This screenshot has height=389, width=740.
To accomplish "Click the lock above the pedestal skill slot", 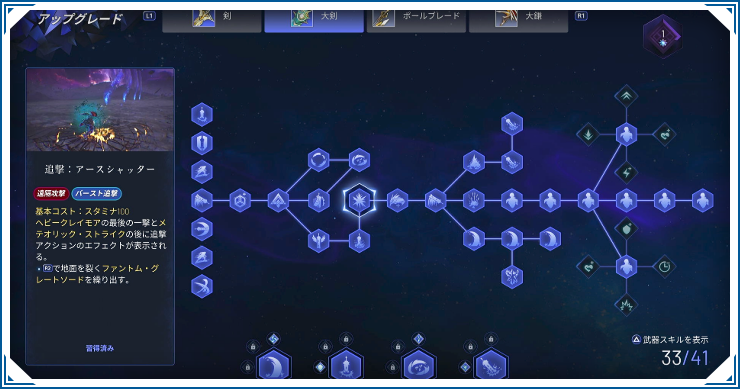I will (346, 339).
